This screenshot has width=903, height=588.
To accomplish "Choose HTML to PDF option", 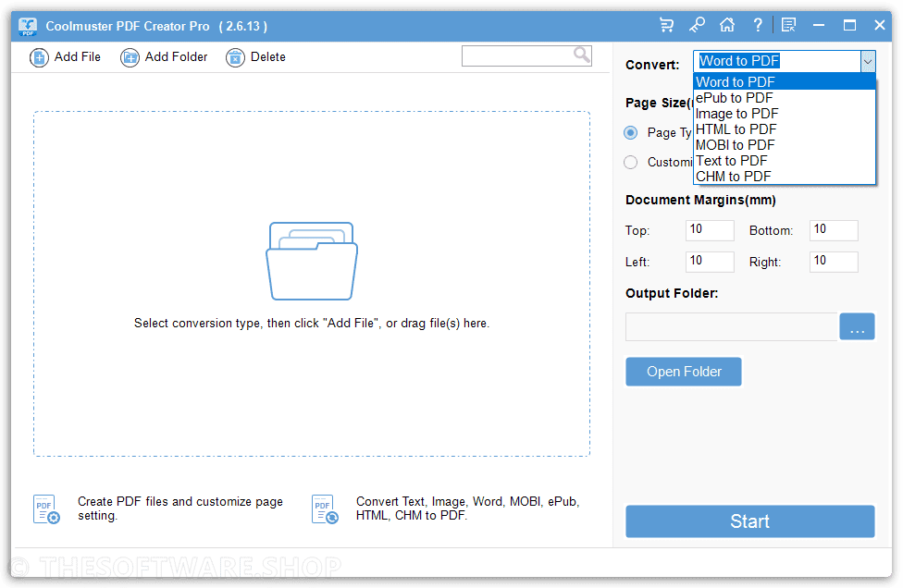I will pos(785,129).
